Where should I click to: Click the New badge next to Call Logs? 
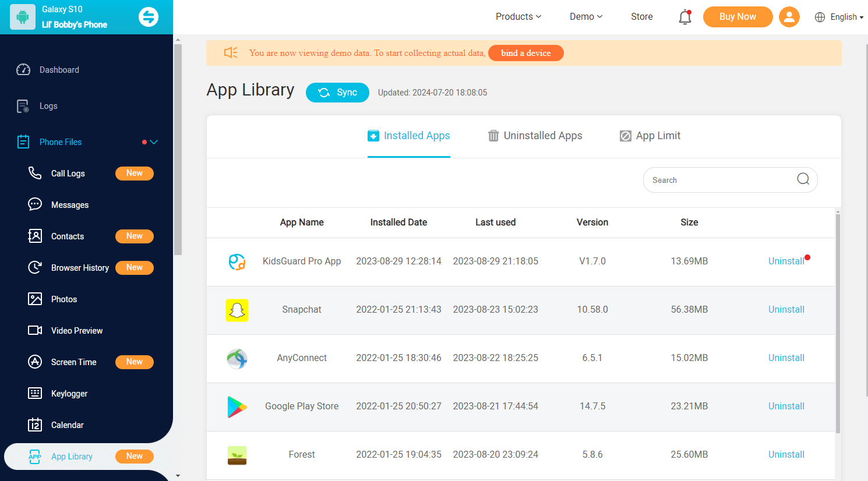[135, 174]
